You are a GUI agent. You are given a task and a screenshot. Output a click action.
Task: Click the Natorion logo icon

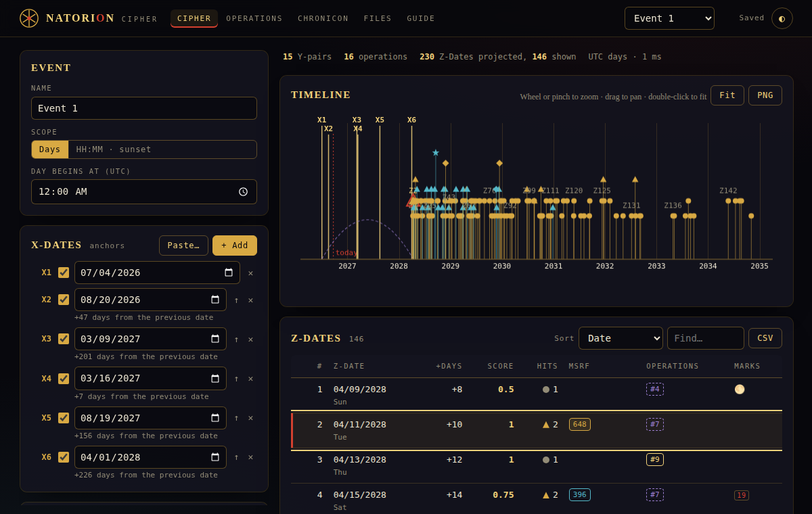tap(29, 18)
